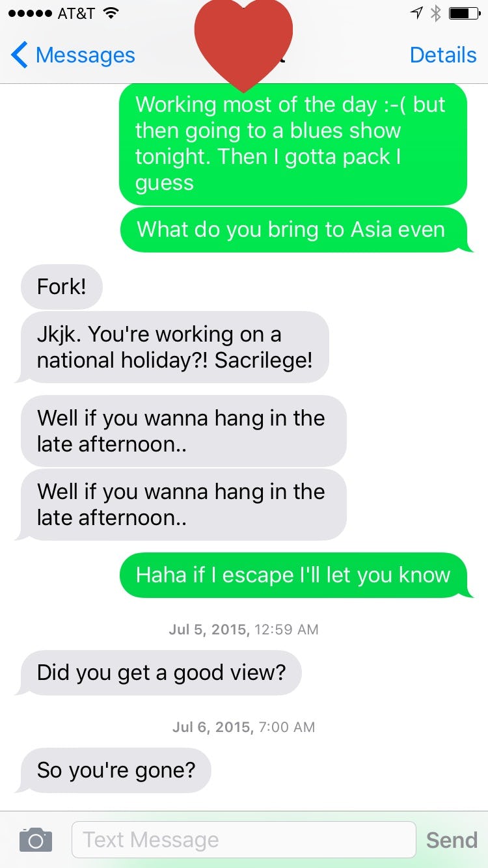This screenshot has width=488, height=868.
Task: Tap the Send button
Action: 452,840
